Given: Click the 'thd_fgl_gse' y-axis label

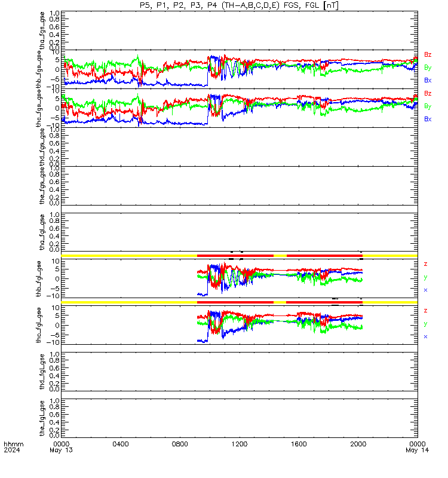Looking at the screenshot, I should click(x=42, y=372).
